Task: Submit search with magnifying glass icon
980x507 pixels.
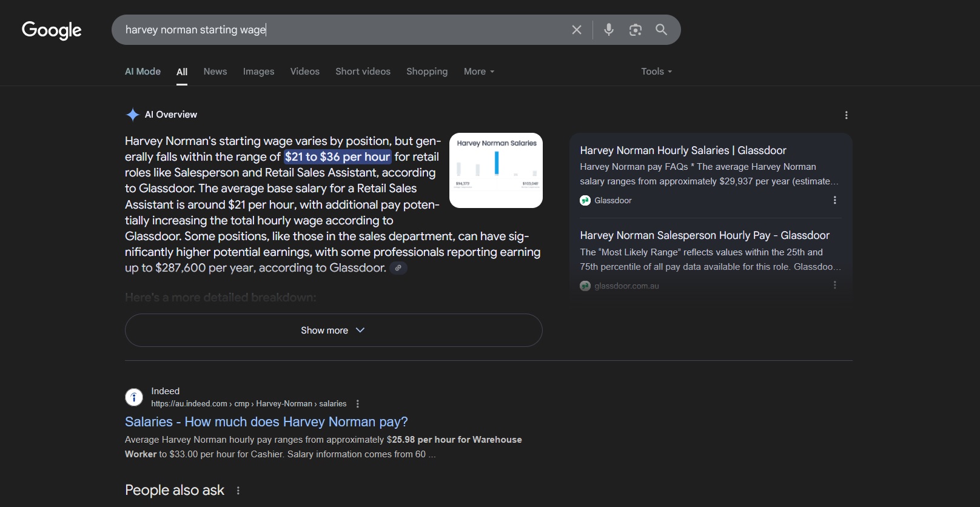Action: pos(661,30)
